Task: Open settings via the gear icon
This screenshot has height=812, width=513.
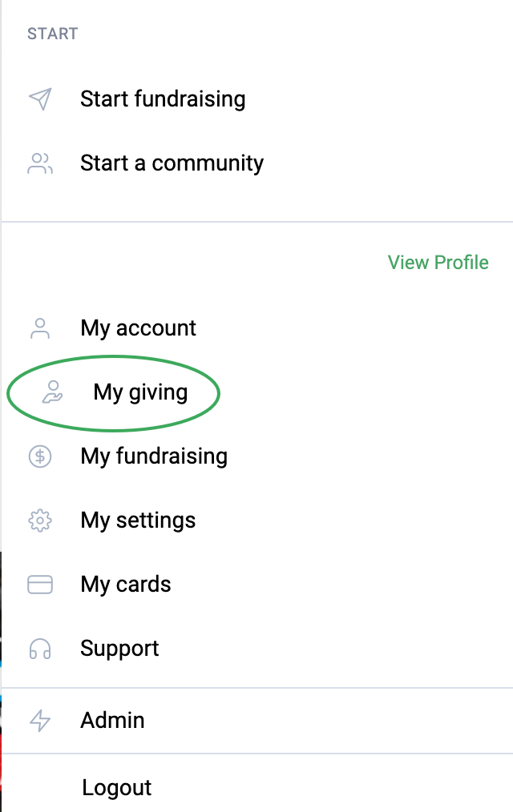Action: (39, 520)
